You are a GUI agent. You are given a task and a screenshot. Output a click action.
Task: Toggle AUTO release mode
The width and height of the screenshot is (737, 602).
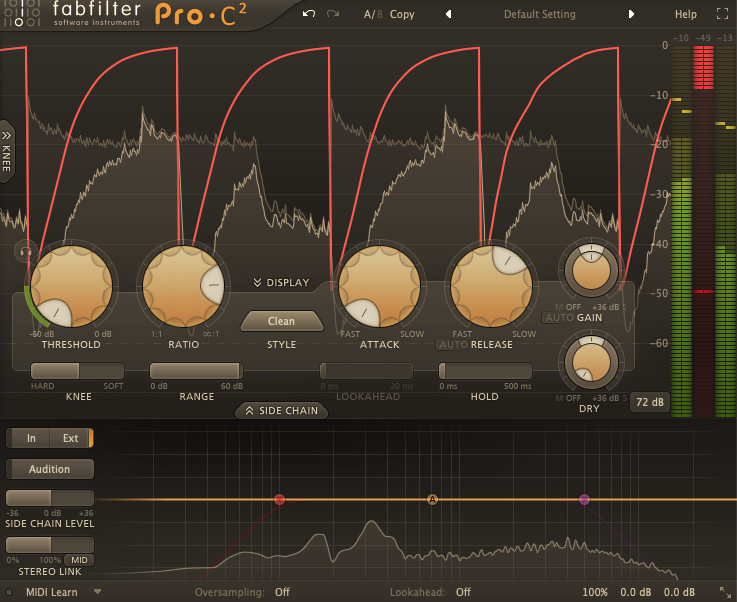click(x=453, y=344)
